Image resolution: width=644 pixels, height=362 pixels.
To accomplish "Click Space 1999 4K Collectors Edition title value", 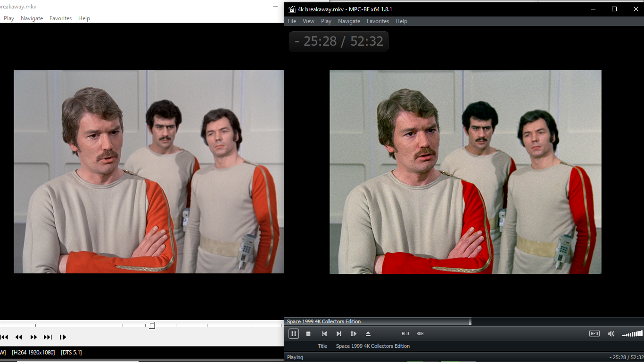I will (373, 346).
